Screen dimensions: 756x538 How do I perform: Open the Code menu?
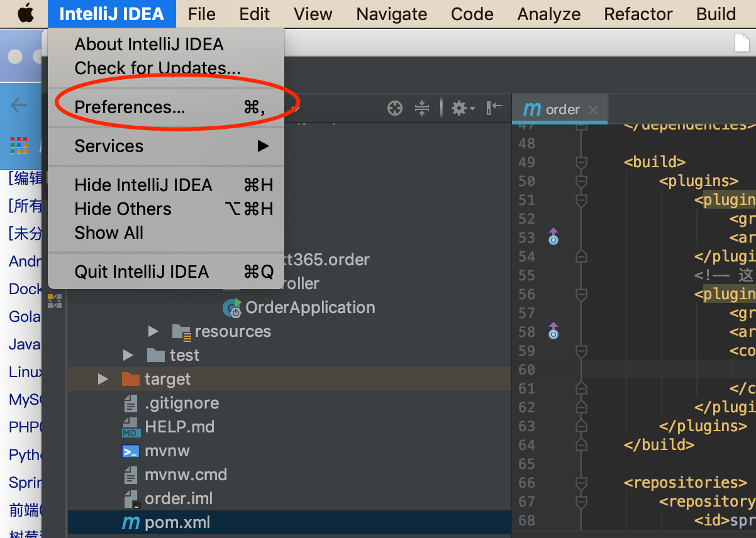472,14
